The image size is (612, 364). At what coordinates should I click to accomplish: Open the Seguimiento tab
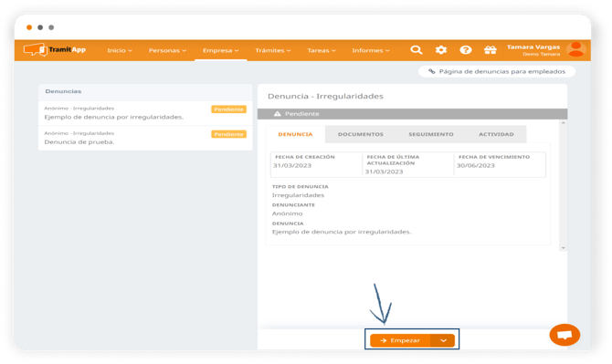[x=431, y=134]
